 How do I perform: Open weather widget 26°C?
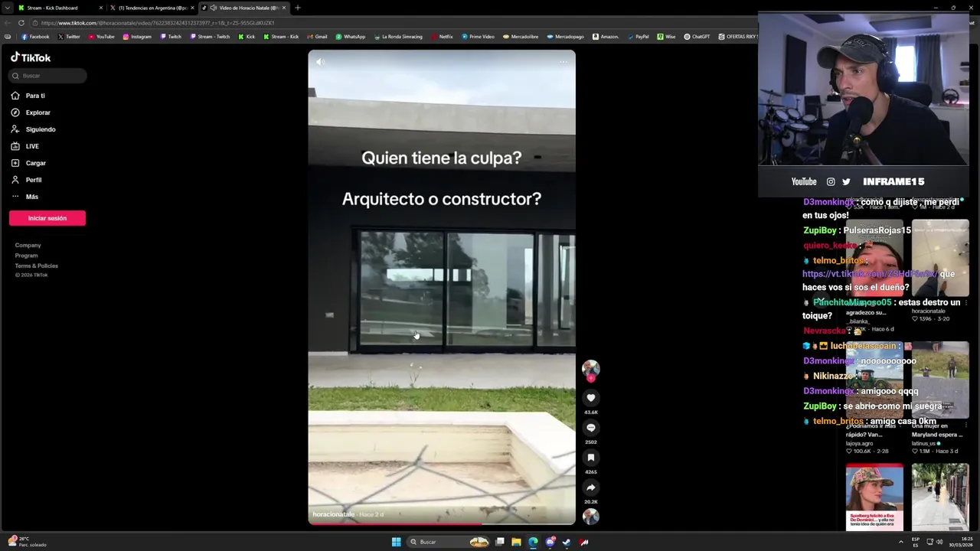tap(28, 542)
